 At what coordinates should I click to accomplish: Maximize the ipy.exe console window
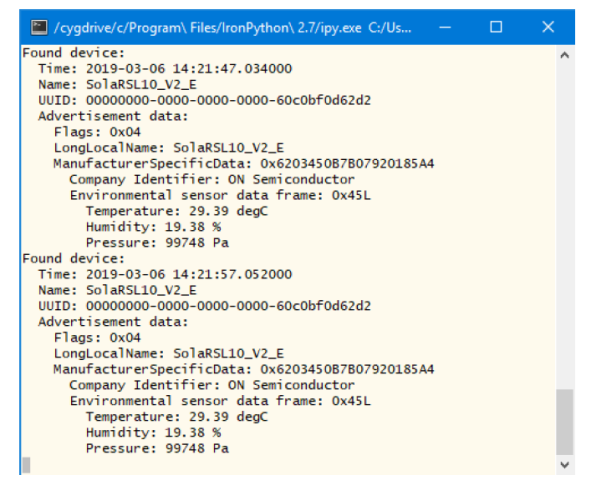coord(496,27)
